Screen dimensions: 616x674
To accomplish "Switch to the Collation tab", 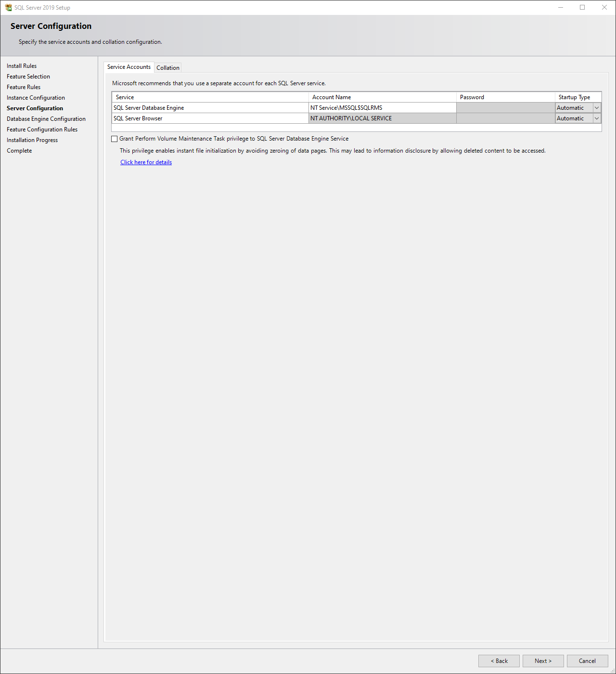I will [168, 68].
